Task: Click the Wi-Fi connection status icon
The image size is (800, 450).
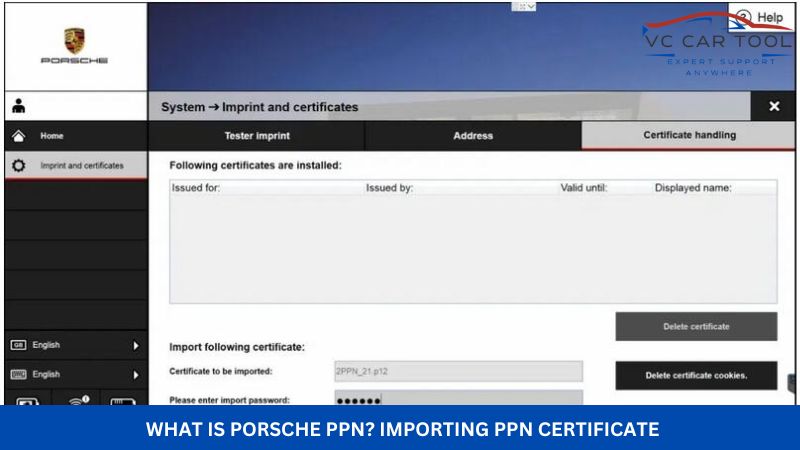Action: (x=78, y=400)
